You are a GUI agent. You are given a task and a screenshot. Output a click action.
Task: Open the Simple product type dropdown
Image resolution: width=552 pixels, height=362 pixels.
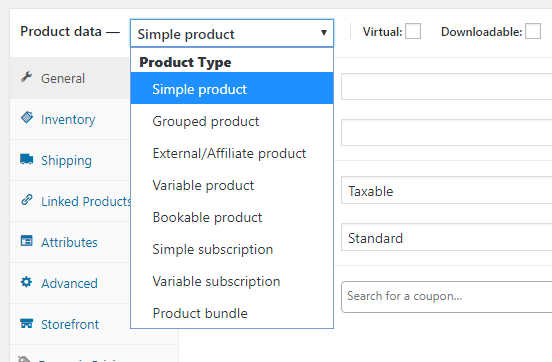tap(232, 33)
